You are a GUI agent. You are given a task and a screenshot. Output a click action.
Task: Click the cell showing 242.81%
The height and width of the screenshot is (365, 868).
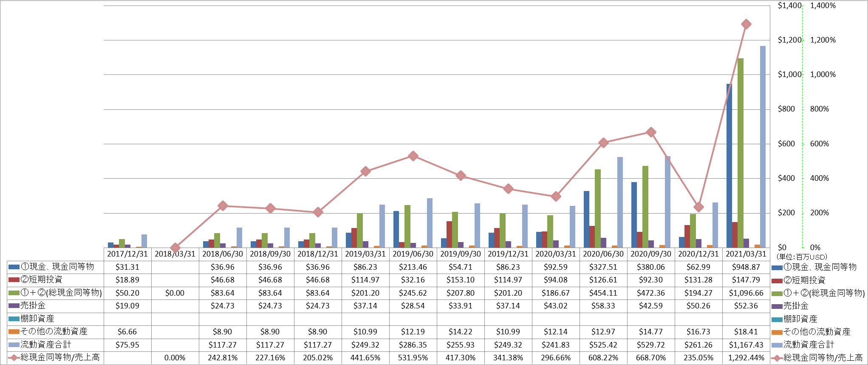223,358
